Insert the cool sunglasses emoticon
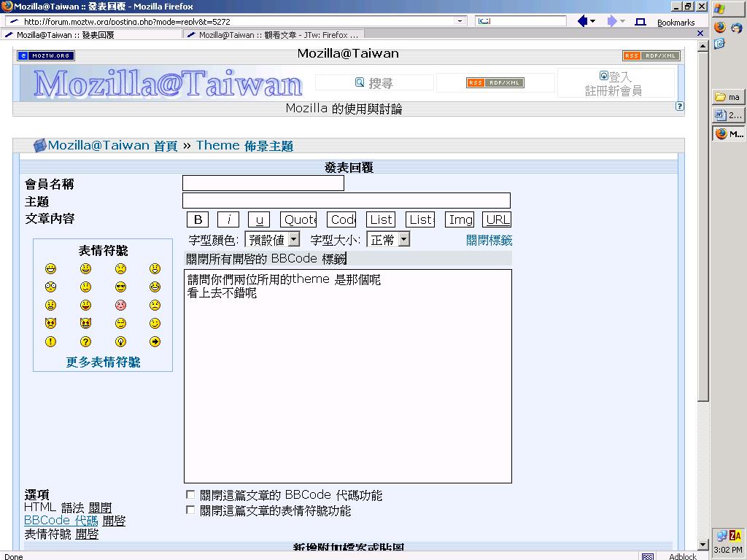 (120, 287)
